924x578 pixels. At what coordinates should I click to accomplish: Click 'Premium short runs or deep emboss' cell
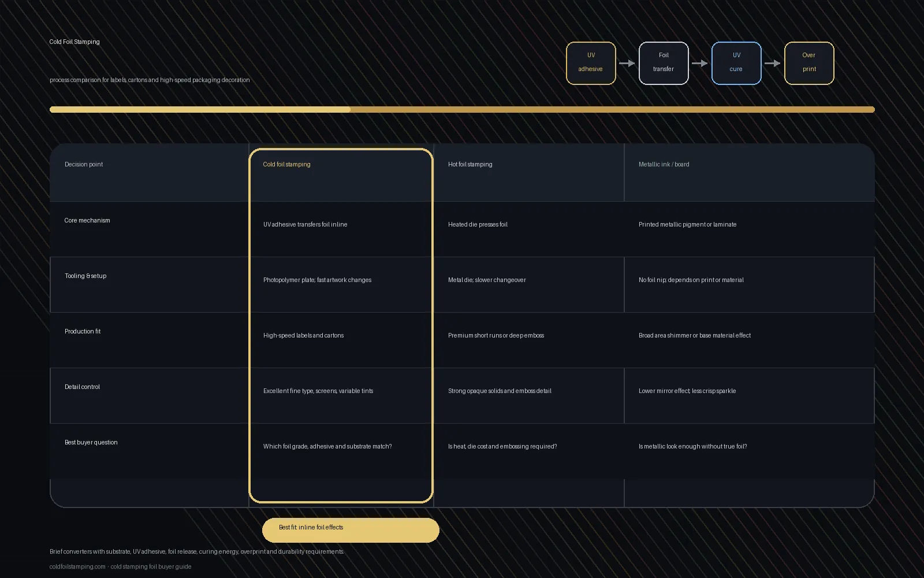coord(496,335)
